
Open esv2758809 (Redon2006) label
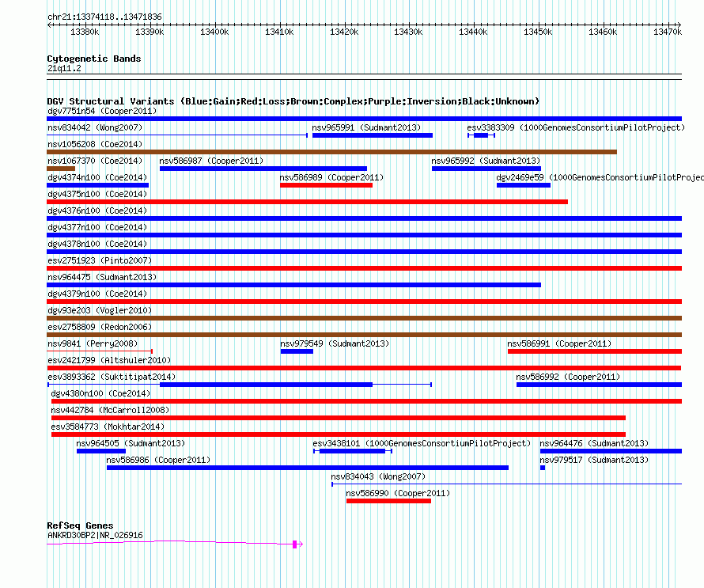click(x=100, y=327)
